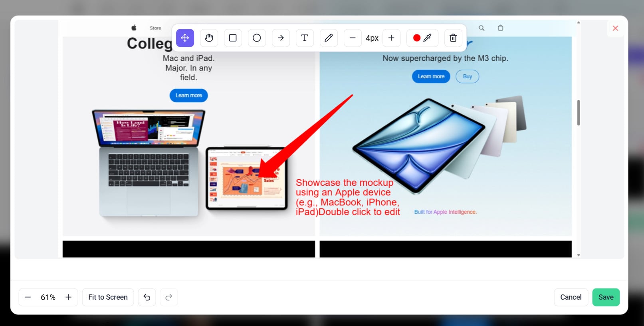644x326 pixels.
Task: Select the Circle shape tool
Action: point(257,38)
